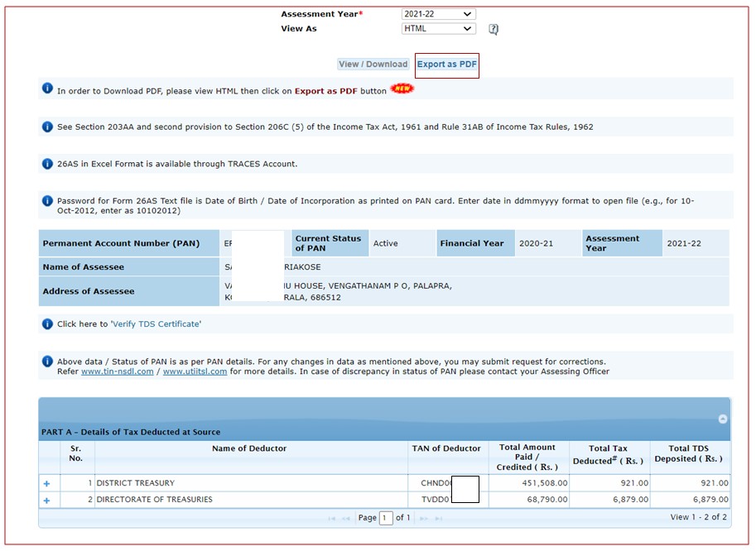
Task: Click the Address of Assessee label
Action: (89, 291)
